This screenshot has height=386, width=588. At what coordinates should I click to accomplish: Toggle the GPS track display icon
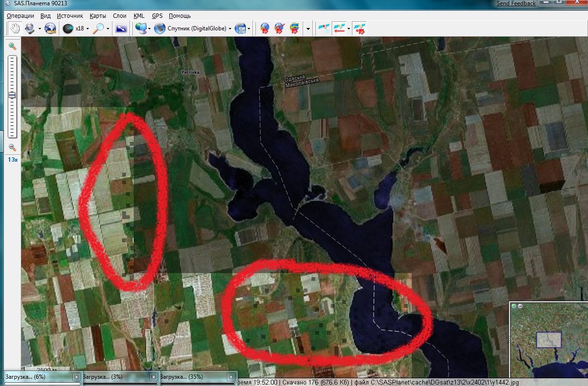click(340, 28)
